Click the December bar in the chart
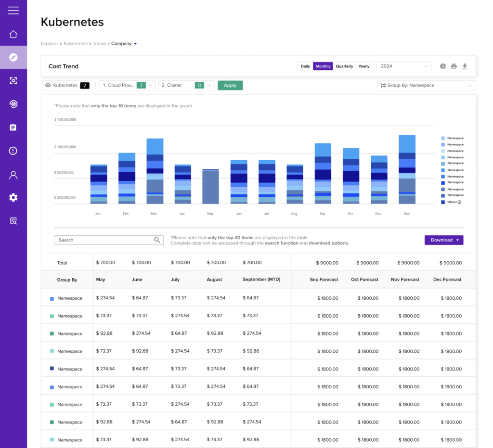Image resolution: width=493 pixels, height=448 pixels. [407, 169]
